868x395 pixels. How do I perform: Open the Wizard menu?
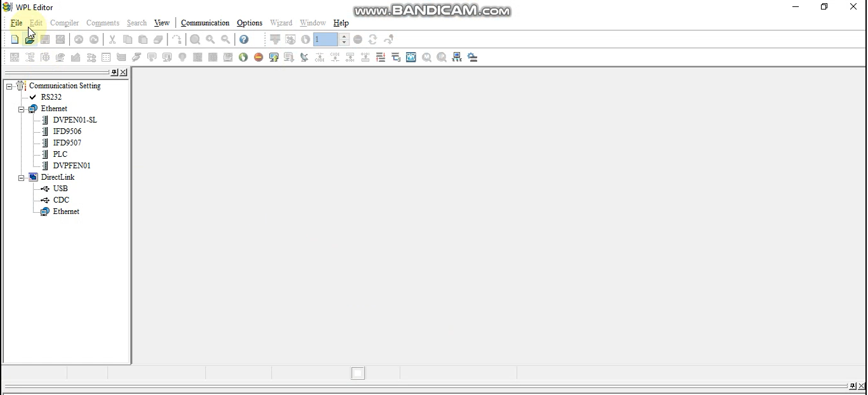(x=280, y=23)
